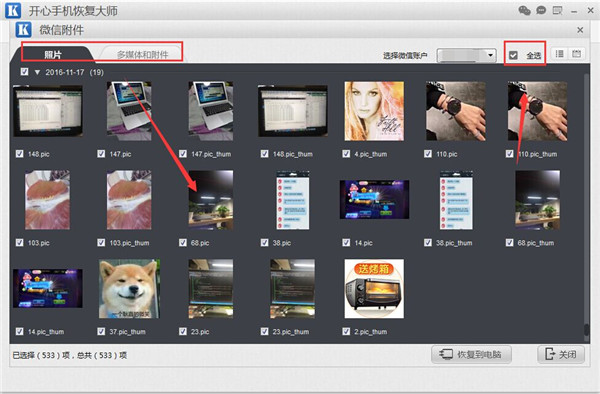Select the Shiba dog 37.pic_thum thumbnail
Image resolution: width=600 pixels, height=394 pixels.
click(129, 289)
